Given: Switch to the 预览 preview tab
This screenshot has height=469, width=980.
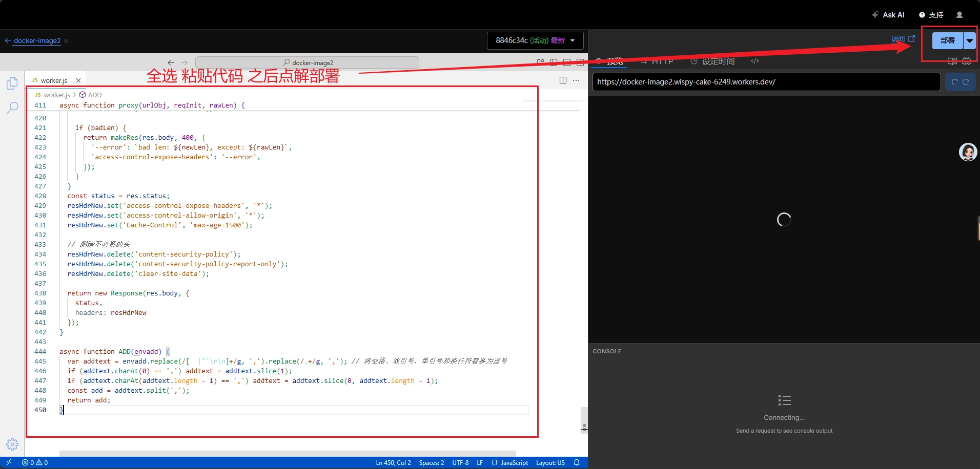Looking at the screenshot, I should pyautogui.click(x=609, y=61).
